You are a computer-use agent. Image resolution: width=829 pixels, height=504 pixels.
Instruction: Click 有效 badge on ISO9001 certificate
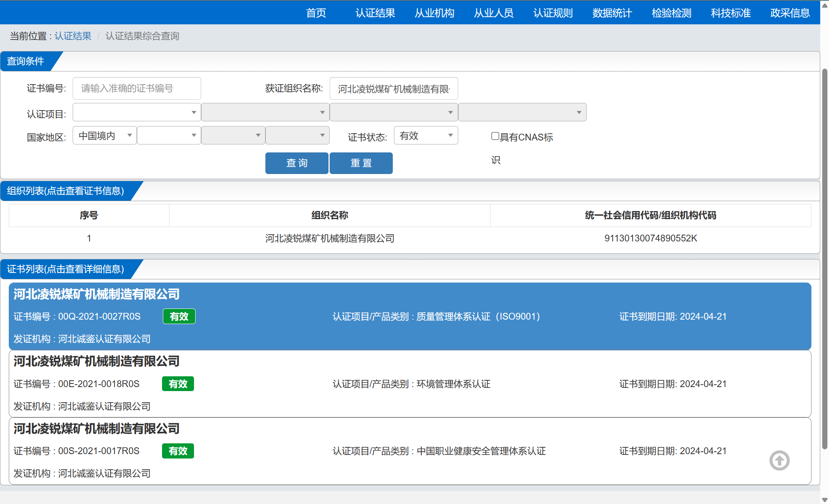coord(179,316)
